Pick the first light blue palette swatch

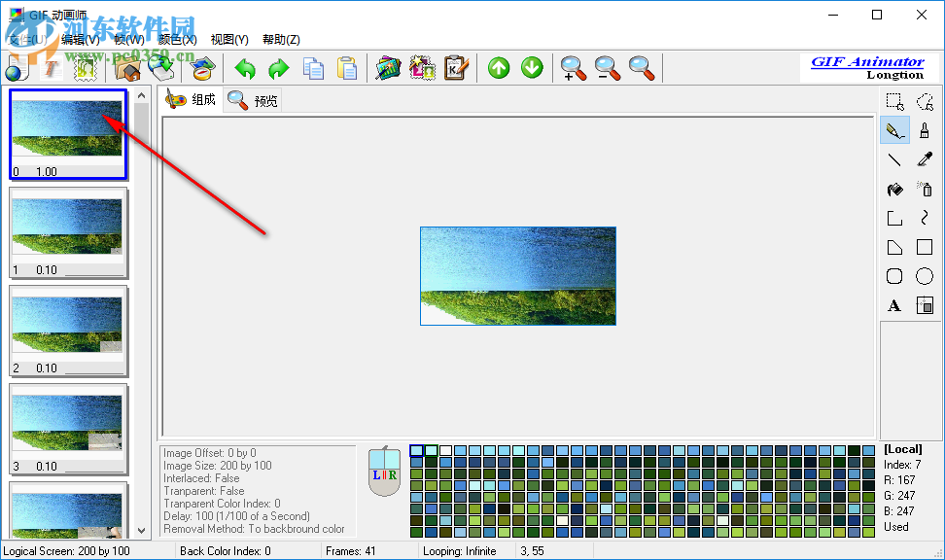pos(416,450)
